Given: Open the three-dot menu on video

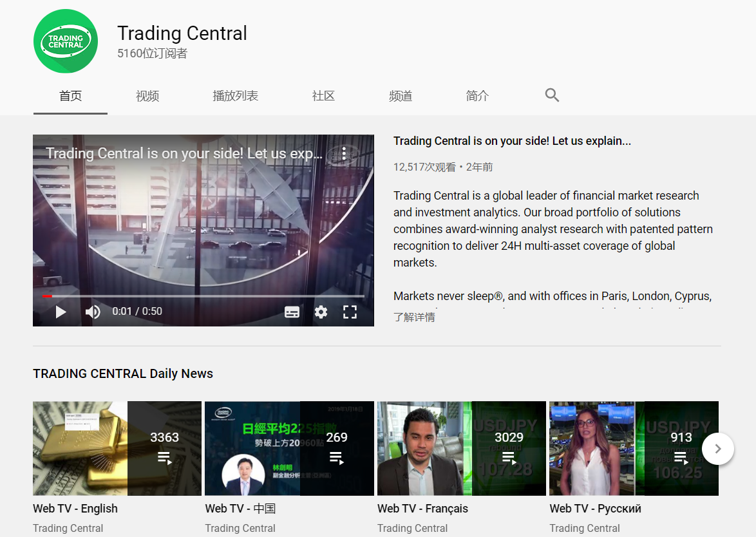Looking at the screenshot, I should pyautogui.click(x=344, y=153).
